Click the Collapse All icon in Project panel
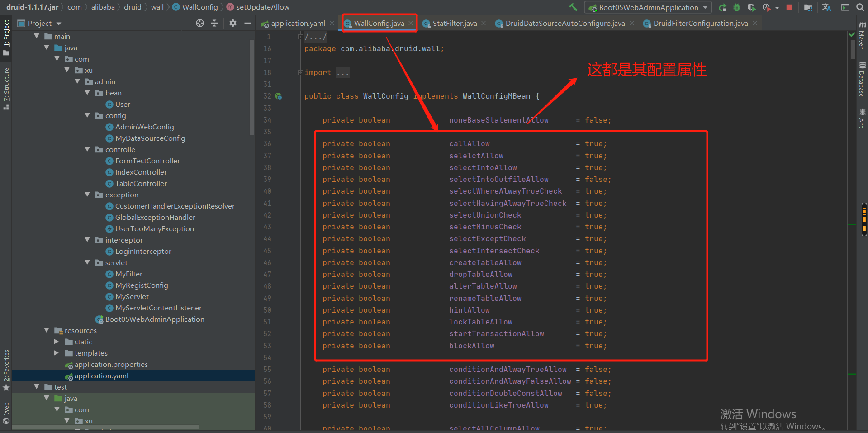This screenshot has width=868, height=433. pyautogui.click(x=214, y=23)
